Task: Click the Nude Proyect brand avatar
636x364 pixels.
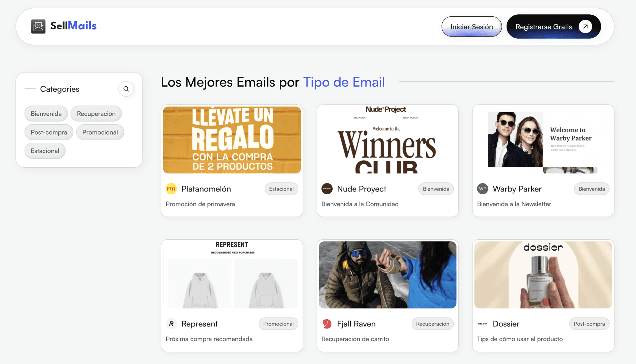Action: (x=327, y=189)
